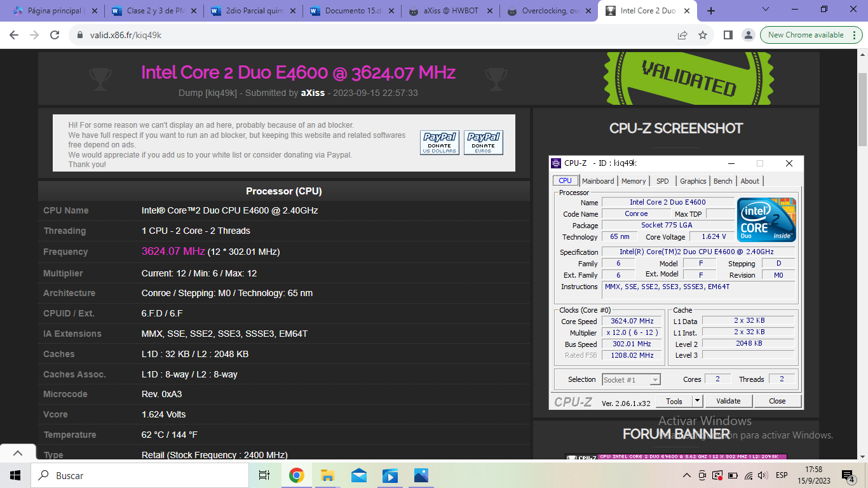The width and height of the screenshot is (868, 488).
Task: Click the New Chrome available update button
Action: [806, 35]
